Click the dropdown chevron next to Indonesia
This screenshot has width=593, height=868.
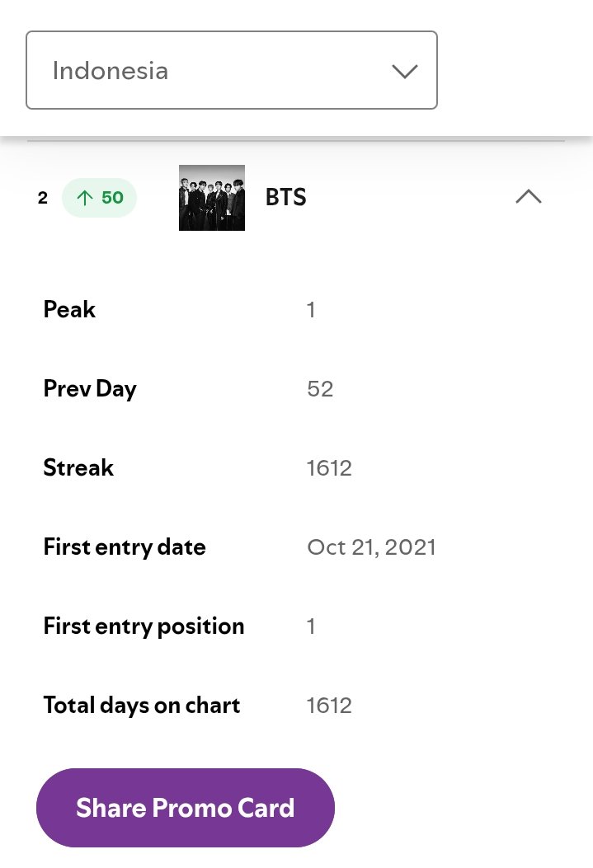pos(405,72)
